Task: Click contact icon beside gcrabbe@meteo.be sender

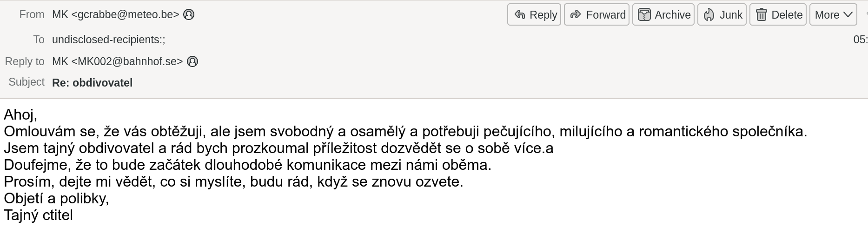Action: 189,15
